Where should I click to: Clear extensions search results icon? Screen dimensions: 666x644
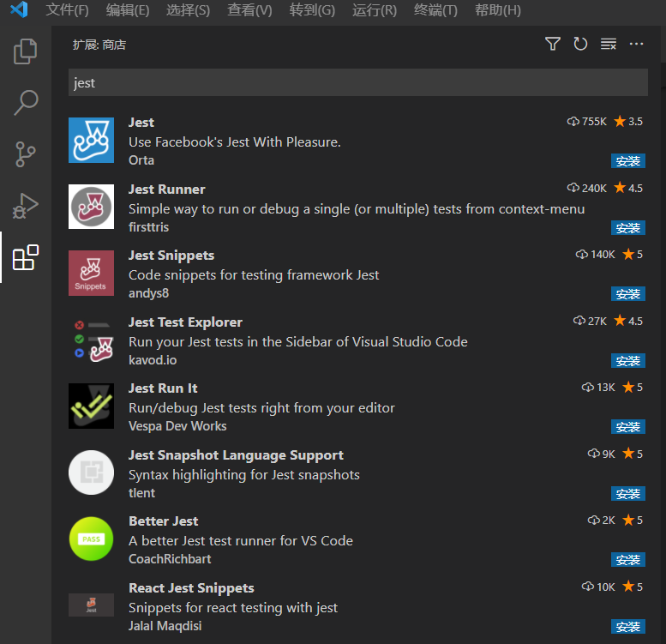click(x=609, y=44)
